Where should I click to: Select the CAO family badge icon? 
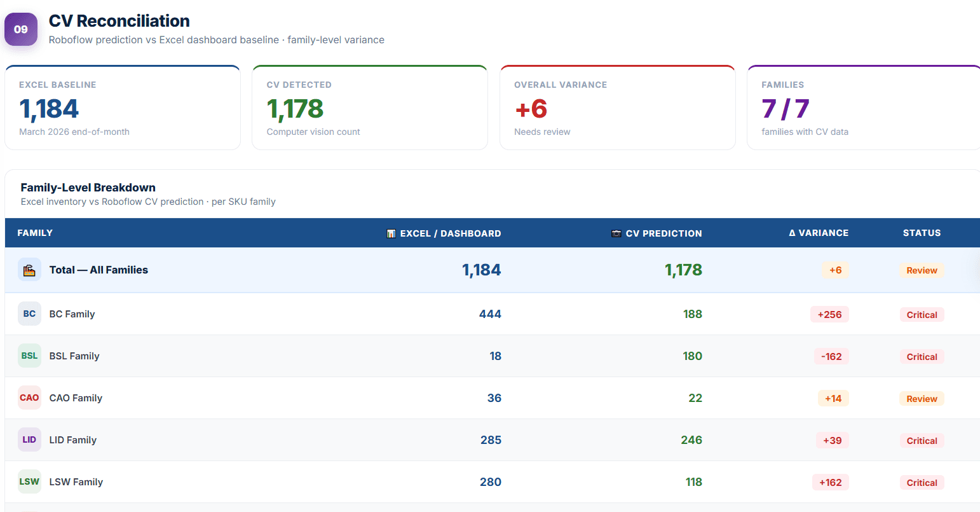coord(29,398)
